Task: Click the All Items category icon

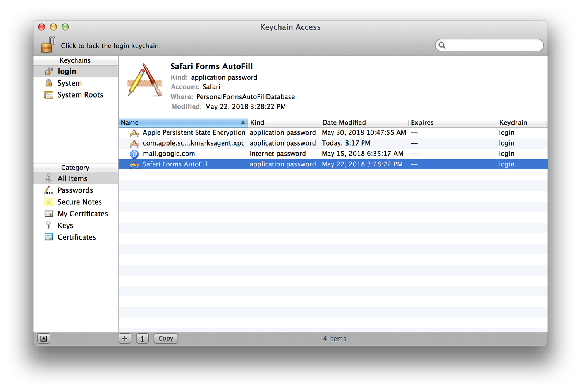Action: coord(48,178)
